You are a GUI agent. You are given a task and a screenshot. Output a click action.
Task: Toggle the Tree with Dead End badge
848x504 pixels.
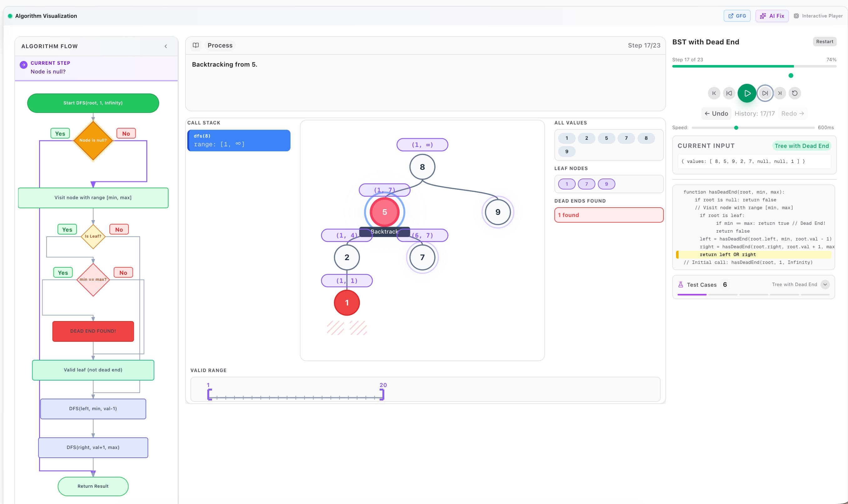tap(802, 146)
